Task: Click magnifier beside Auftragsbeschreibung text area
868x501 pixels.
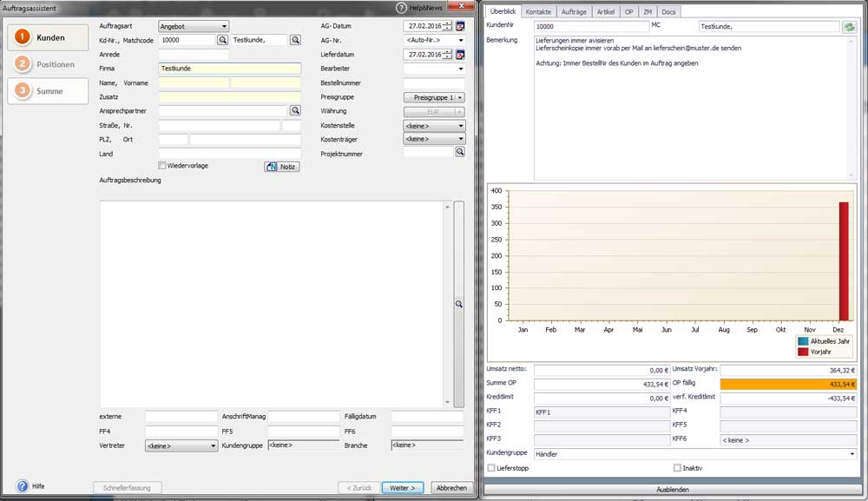Action: point(459,304)
